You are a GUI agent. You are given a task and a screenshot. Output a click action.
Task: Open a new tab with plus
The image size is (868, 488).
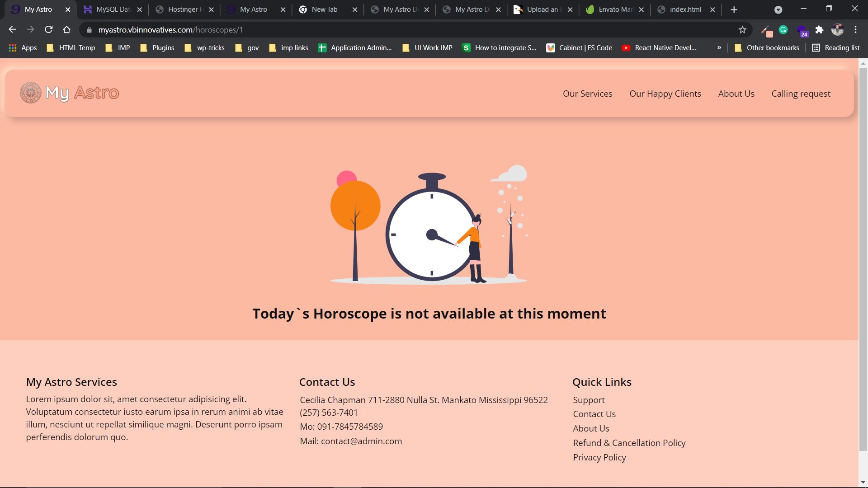(x=734, y=9)
